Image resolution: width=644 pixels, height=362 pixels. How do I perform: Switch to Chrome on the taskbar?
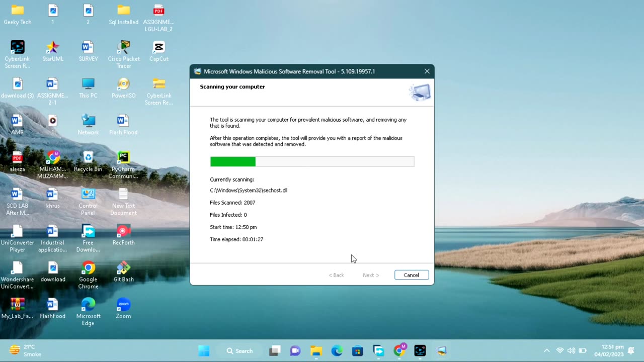click(399, 351)
